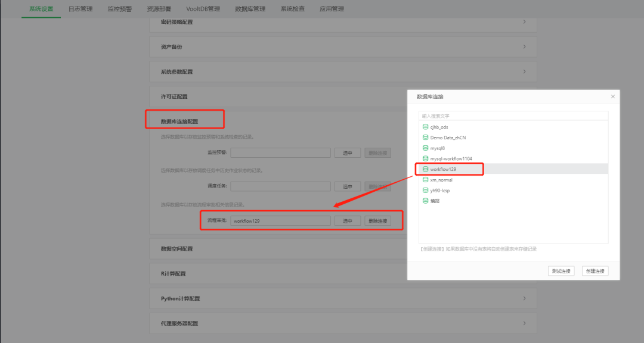Close the 数据库连接 dialog
Viewport: 644px width, 343px height.
pos(613,96)
